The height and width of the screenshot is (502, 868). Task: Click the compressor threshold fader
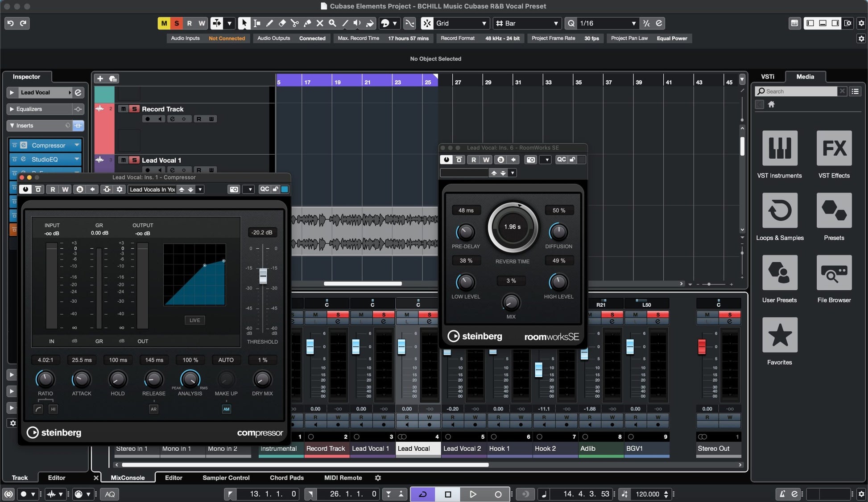pos(263,276)
